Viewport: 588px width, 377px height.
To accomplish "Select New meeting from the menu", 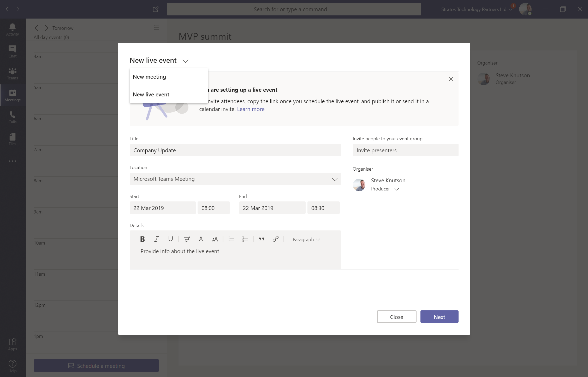I will coord(150,77).
